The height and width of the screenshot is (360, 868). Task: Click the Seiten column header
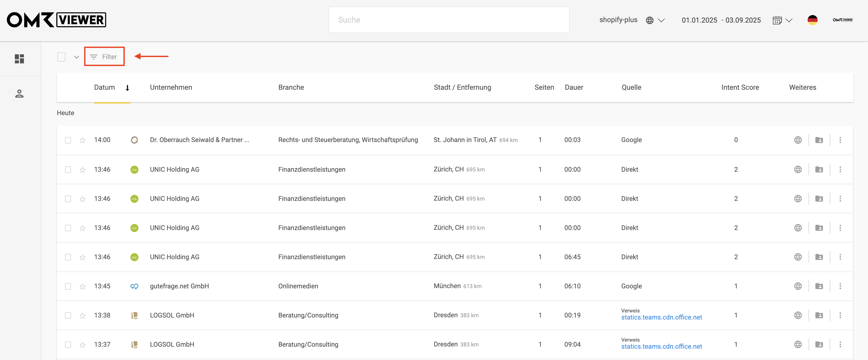[544, 87]
